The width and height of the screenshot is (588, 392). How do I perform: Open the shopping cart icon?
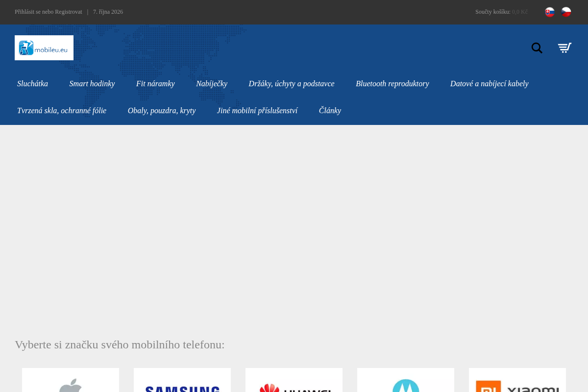coord(564,48)
